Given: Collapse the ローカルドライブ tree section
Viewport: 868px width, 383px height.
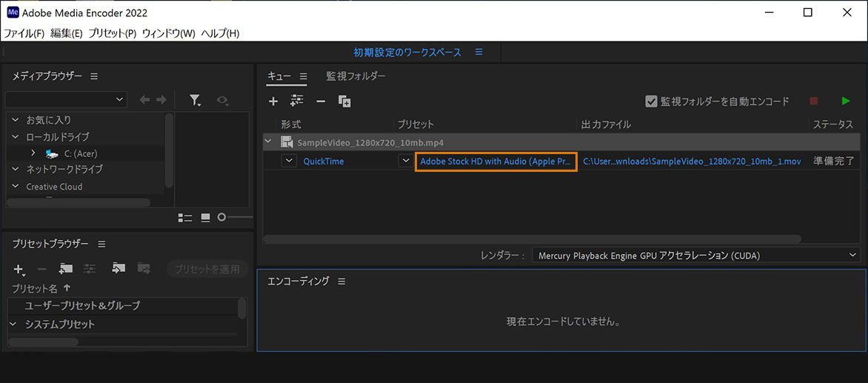Looking at the screenshot, I should coord(15,137).
